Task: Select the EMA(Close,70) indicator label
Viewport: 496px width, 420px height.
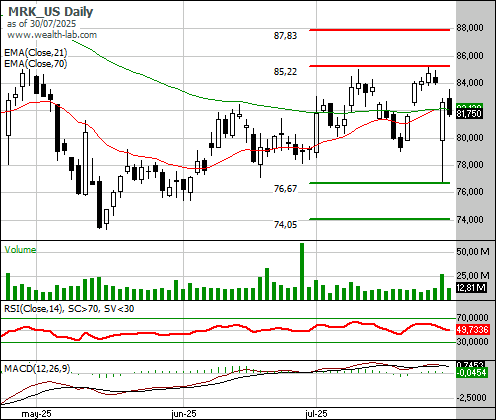Action: pos(36,63)
